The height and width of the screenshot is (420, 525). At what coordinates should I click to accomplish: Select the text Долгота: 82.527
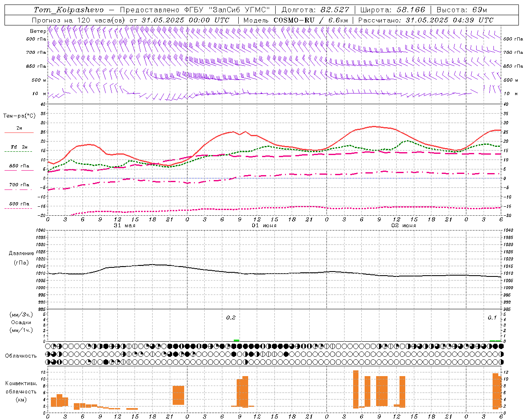[x=315, y=10]
